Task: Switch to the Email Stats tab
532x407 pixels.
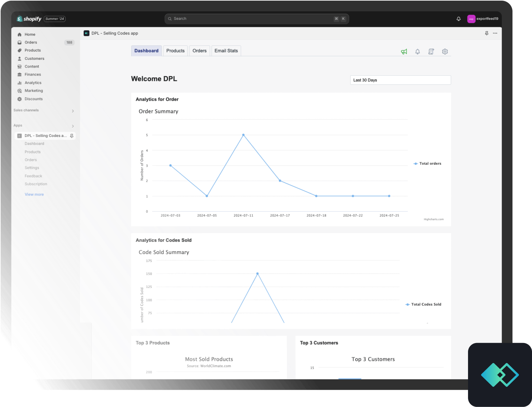Action: tap(226, 51)
